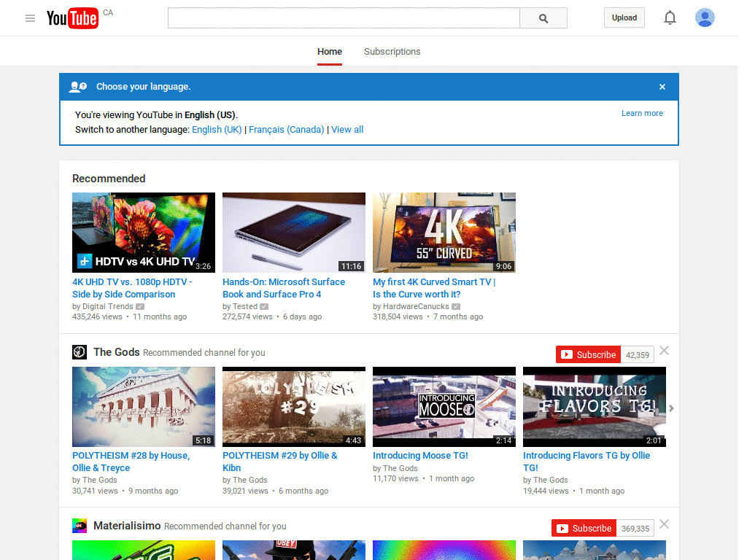Open POLYTHEISM #28 by House title link
Image resolution: width=747 pixels, height=560 pixels.
coord(131,462)
